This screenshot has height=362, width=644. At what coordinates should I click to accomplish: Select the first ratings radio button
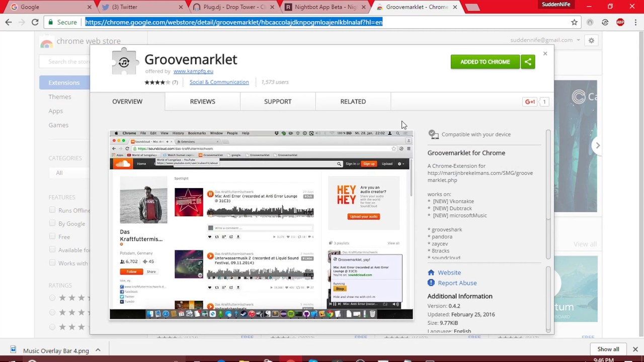click(x=52, y=298)
